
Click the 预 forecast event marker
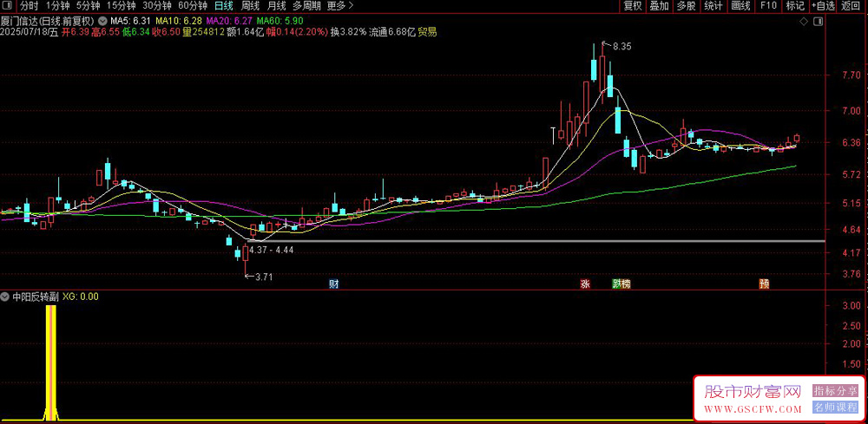pyautogui.click(x=764, y=284)
